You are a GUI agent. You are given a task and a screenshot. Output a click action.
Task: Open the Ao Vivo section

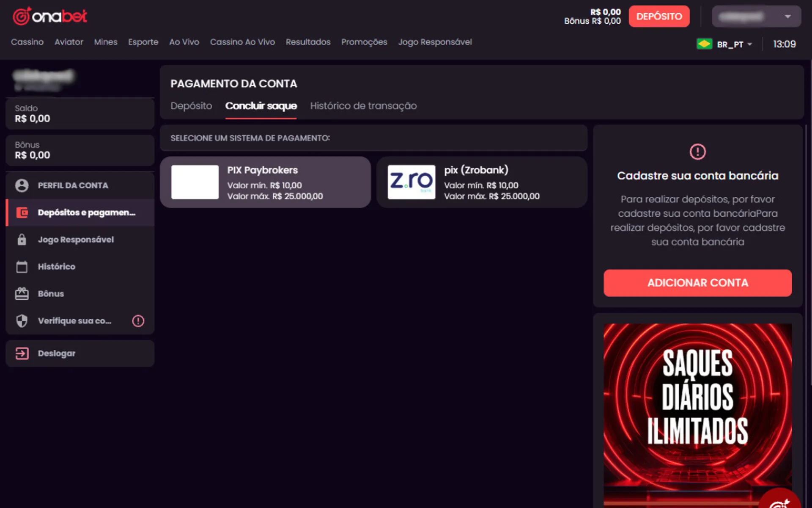point(184,42)
